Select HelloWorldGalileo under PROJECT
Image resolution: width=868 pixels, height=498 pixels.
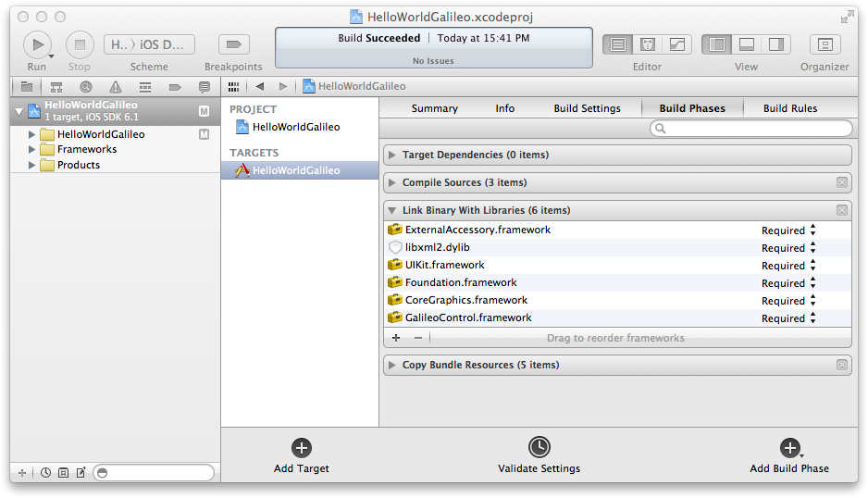click(x=296, y=127)
